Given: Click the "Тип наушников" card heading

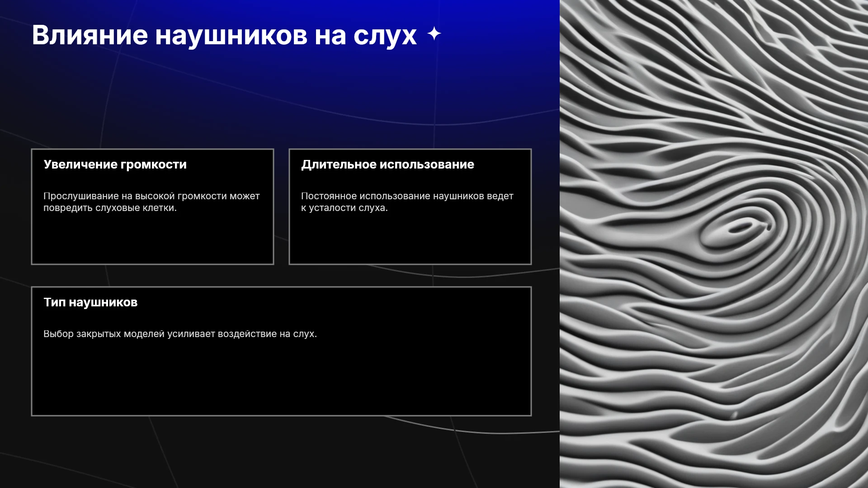Looking at the screenshot, I should pos(90,302).
